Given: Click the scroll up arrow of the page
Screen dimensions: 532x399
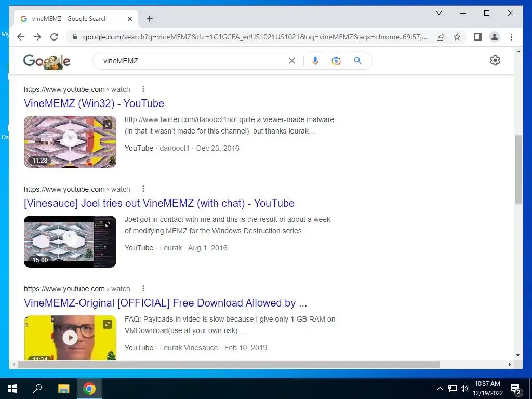Looking at the screenshot, I should pyautogui.click(x=518, y=51).
